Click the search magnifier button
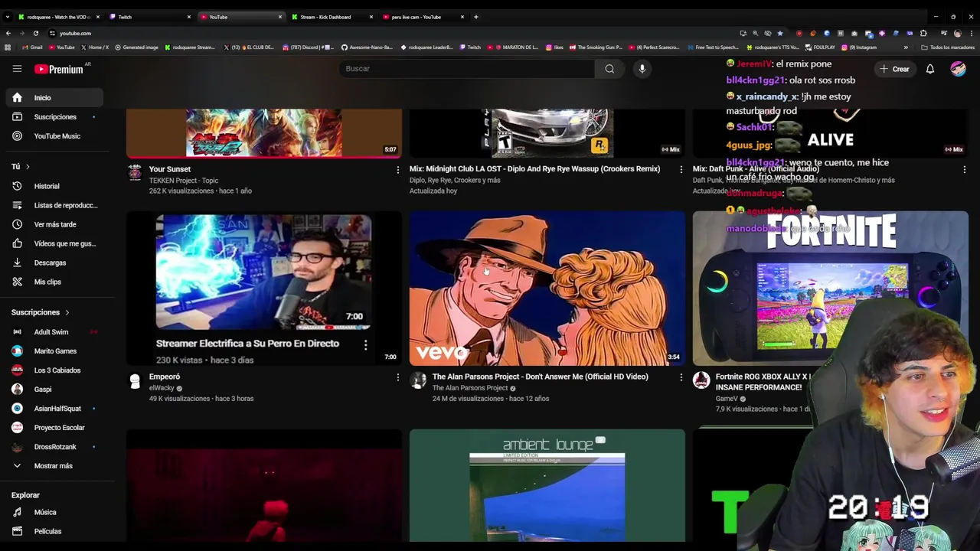The height and width of the screenshot is (551, 980). coord(609,69)
